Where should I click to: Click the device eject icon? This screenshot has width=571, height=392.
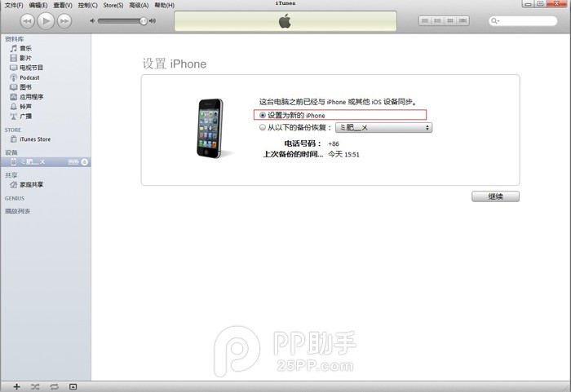[85, 162]
